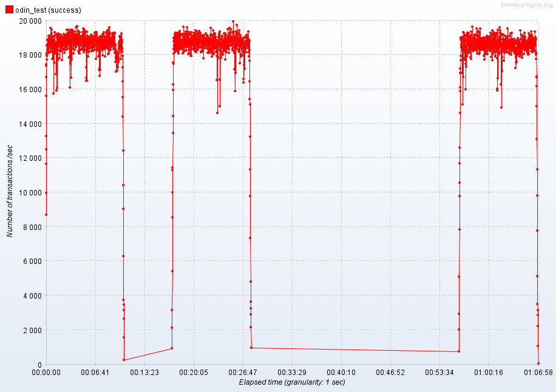Click the 01:00:16 X-axis time label
Screen dimensions: 556x392
489,373
